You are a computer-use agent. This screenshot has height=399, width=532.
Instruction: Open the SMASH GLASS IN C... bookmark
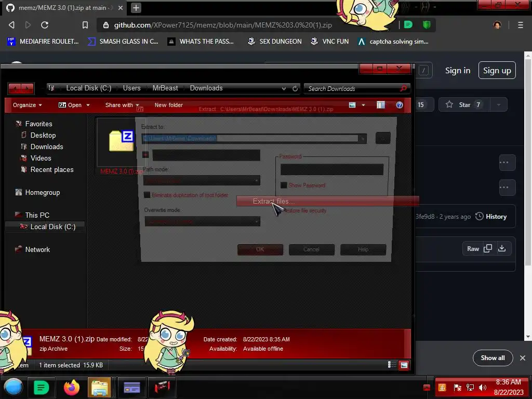tap(123, 42)
